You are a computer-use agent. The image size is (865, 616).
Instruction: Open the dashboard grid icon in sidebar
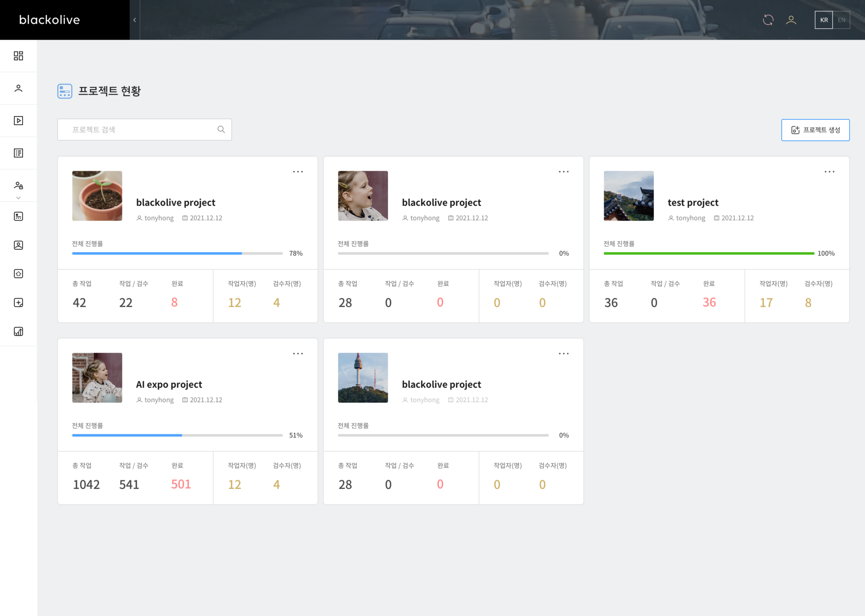(x=18, y=56)
